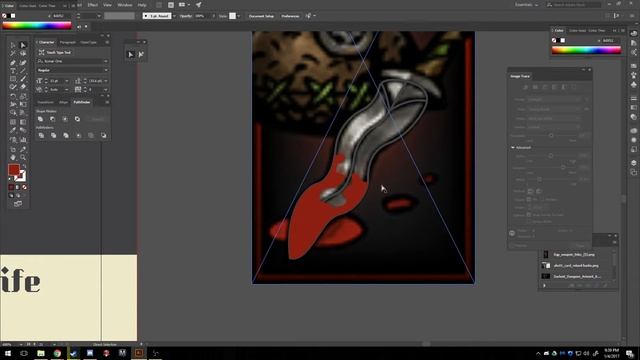Viewport: 640px width, 360px height.
Task: Expand link info arrow in Links panel
Action: 544,286
